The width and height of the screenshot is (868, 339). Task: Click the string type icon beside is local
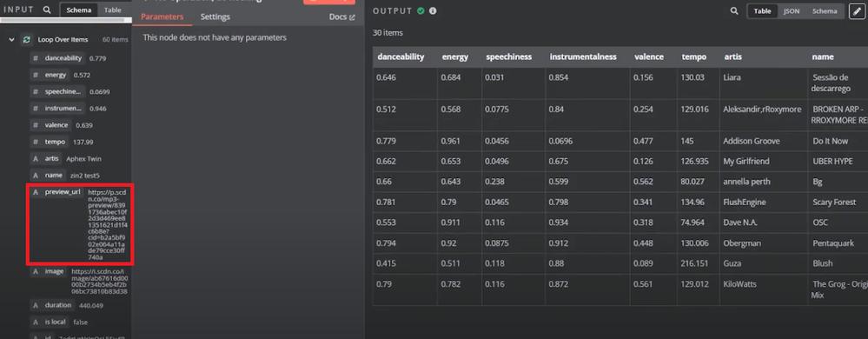coord(36,322)
